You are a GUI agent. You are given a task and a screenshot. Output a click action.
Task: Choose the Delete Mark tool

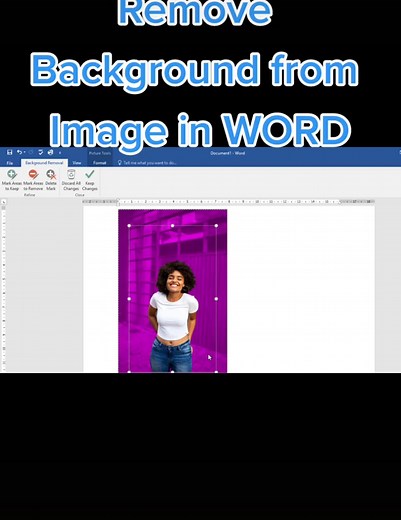pos(51,180)
